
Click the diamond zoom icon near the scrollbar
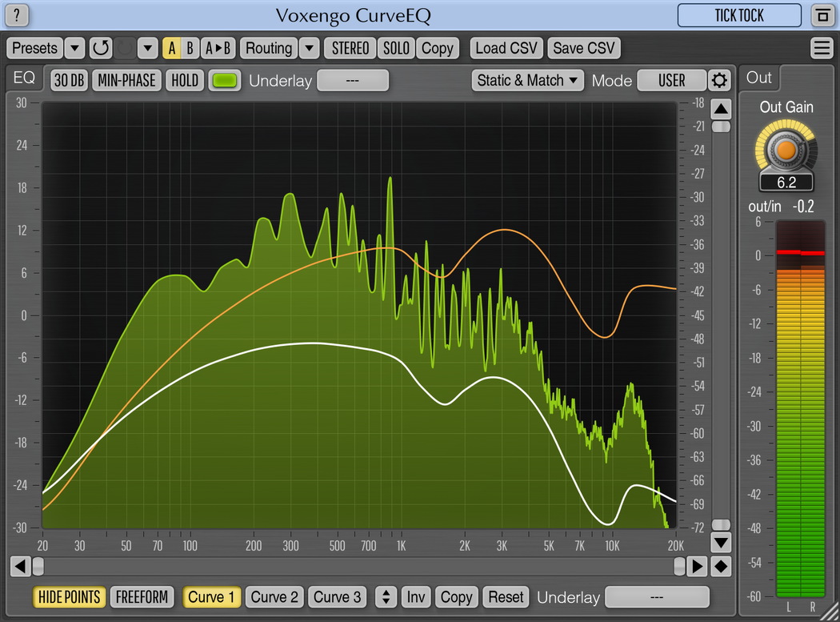pyautogui.click(x=721, y=566)
